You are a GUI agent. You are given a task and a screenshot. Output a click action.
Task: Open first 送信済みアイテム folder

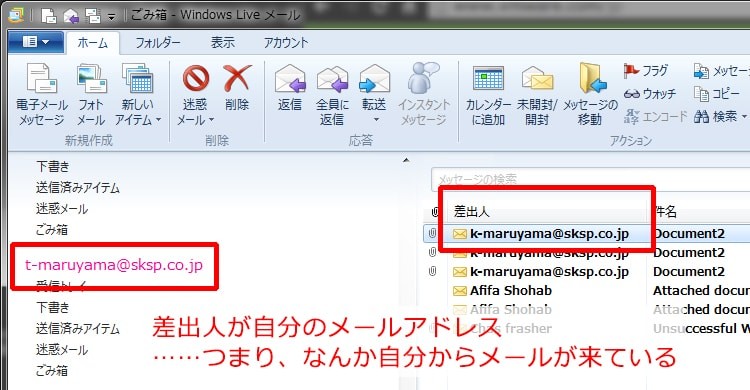point(77,188)
